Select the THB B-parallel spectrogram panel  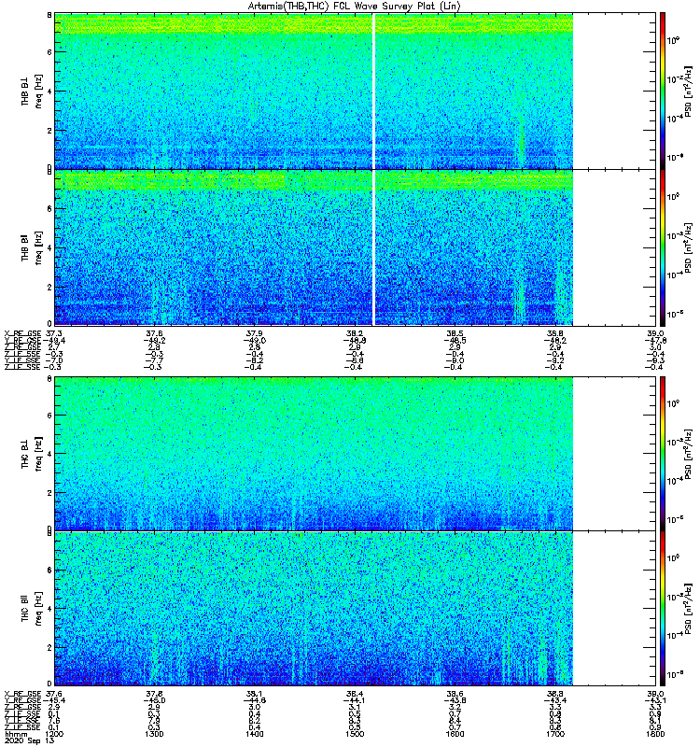pyautogui.click(x=356, y=247)
